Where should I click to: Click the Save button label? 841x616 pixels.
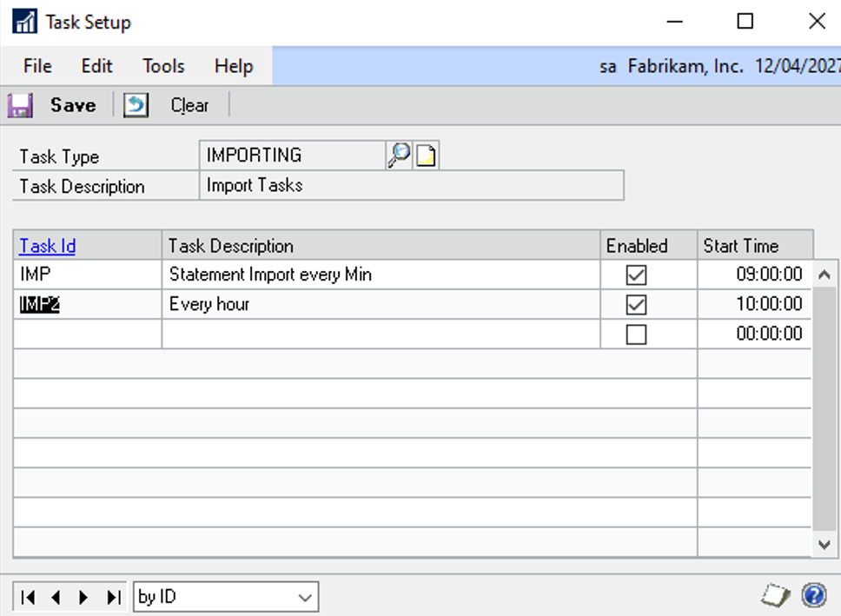(73, 106)
